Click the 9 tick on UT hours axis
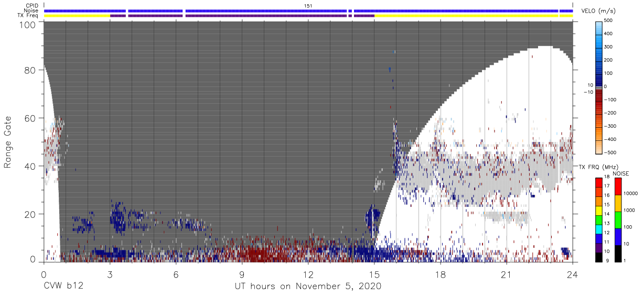Screen dimensions: 644x297 pos(242,274)
